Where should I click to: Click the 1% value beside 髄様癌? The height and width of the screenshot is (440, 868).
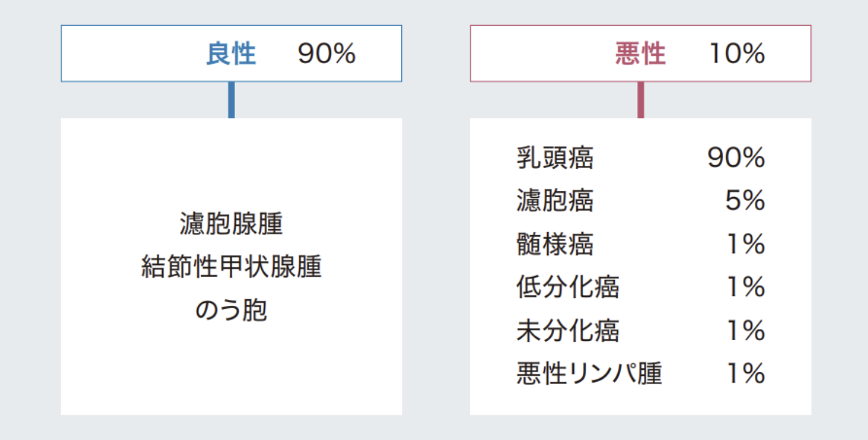pos(747,244)
